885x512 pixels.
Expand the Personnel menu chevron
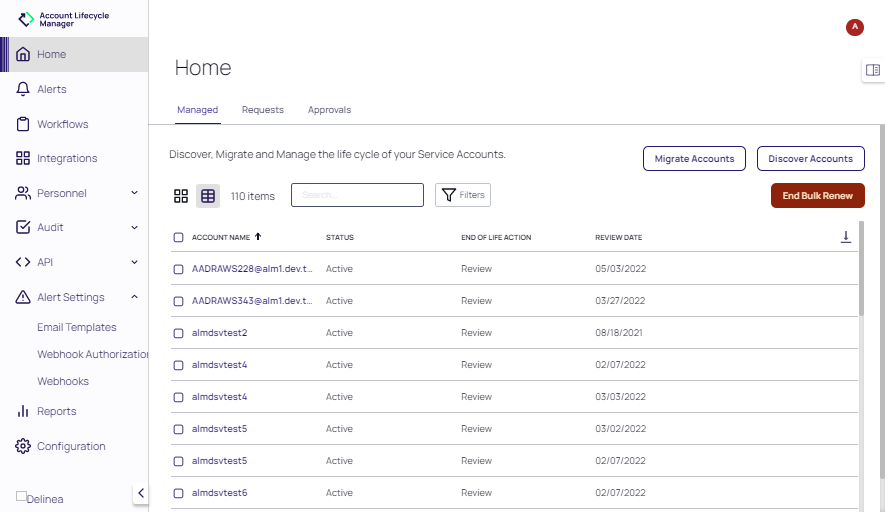[134, 193]
